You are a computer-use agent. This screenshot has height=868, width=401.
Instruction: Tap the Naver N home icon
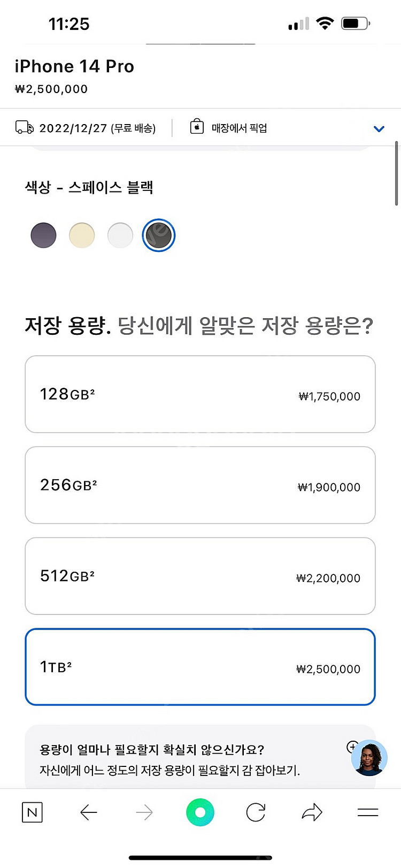coord(32,812)
